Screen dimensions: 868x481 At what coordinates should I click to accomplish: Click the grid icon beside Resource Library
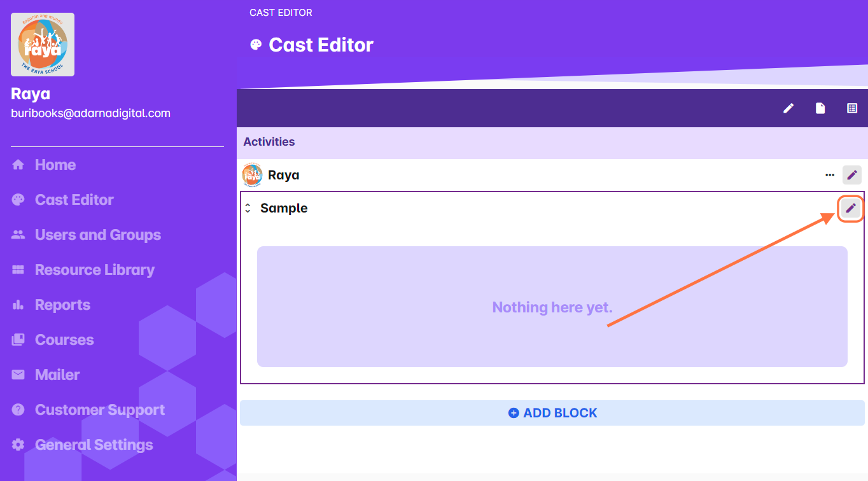click(18, 270)
